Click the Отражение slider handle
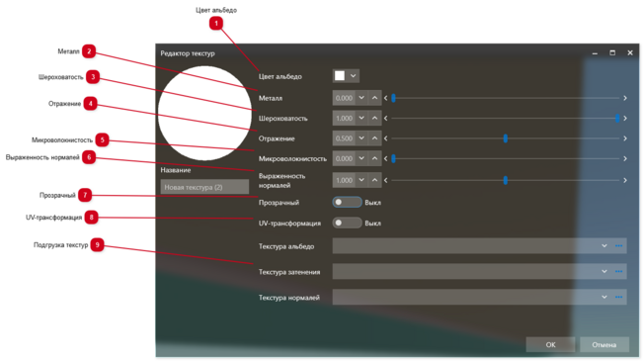The height and width of the screenshot is (362, 644). [x=506, y=138]
